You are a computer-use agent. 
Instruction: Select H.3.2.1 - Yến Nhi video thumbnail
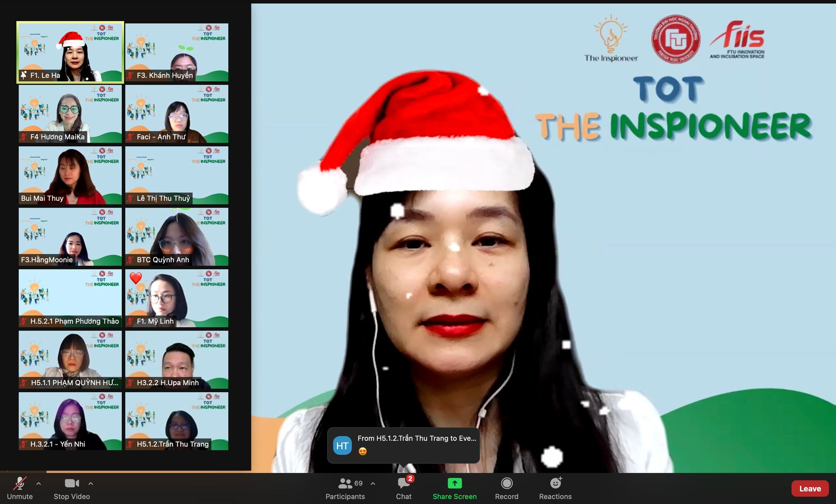70,421
